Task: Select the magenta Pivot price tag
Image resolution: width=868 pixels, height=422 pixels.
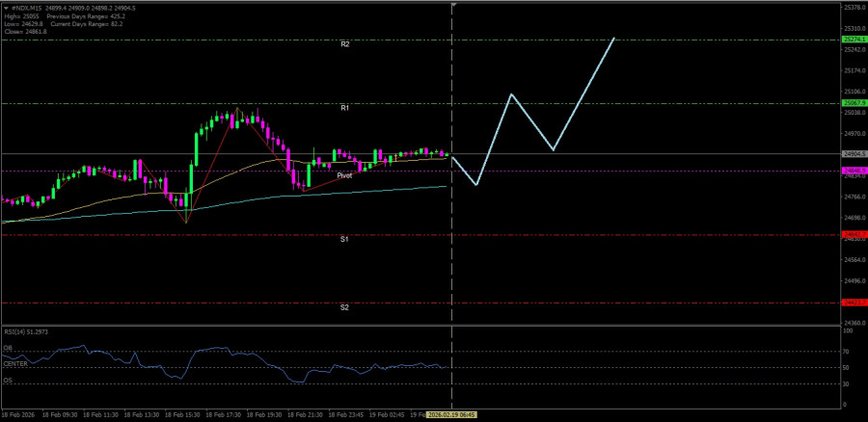Action: tap(852, 171)
